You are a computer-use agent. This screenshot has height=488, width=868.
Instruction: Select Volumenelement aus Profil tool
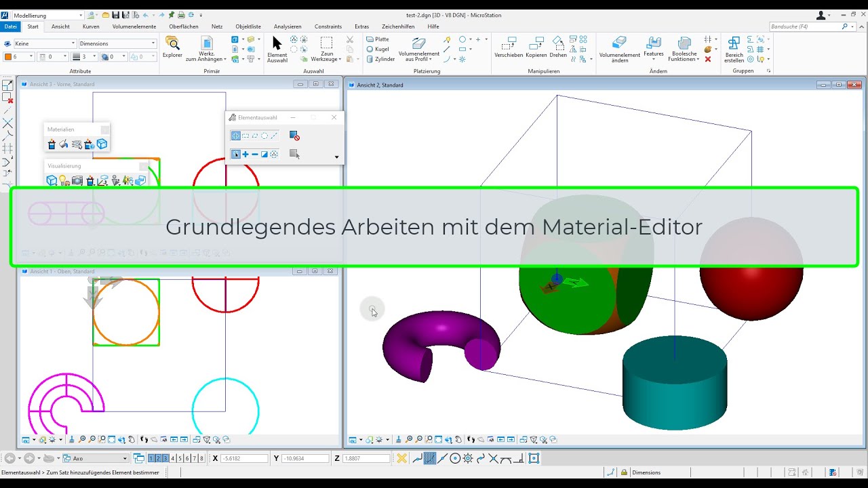419,49
